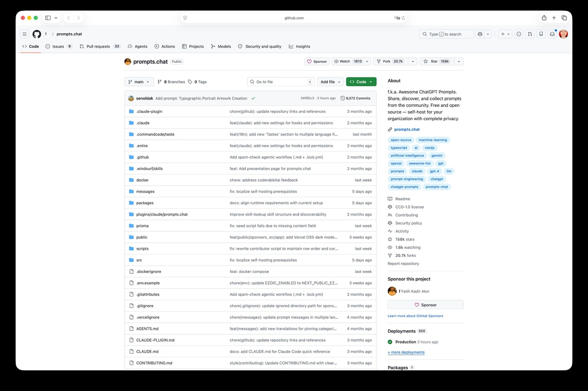The width and height of the screenshot is (588, 391).
Task: Open the main branch selector dropdown
Action: (139, 82)
